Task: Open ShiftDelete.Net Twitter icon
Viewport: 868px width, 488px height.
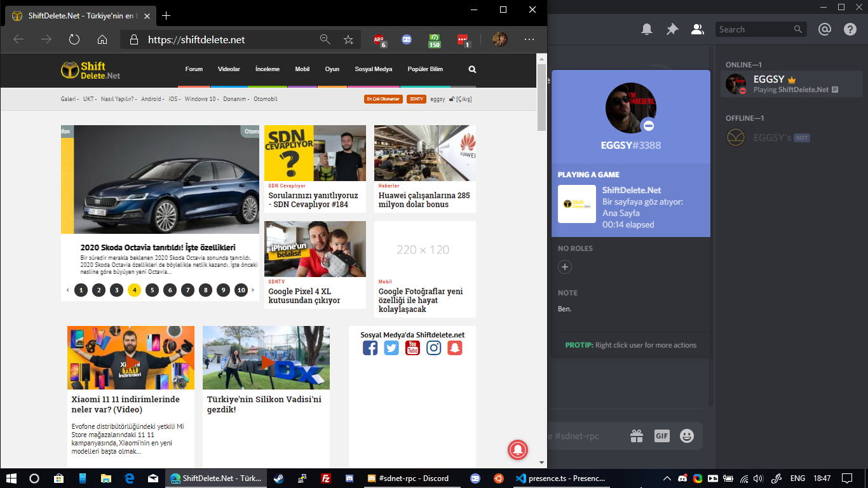Action: click(391, 348)
